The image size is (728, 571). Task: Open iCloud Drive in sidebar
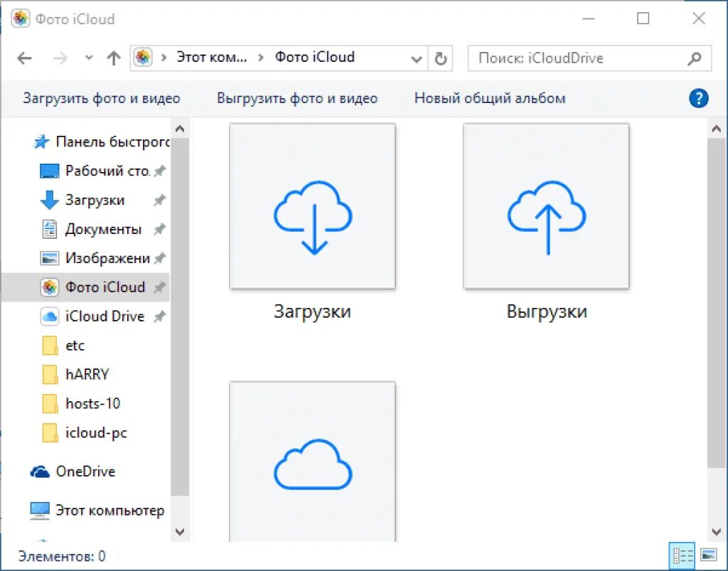tap(92, 316)
